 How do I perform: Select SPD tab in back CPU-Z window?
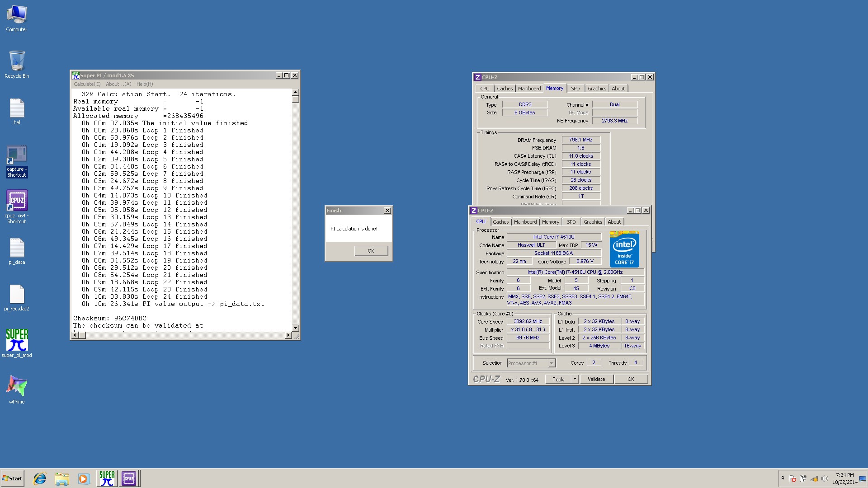pos(576,89)
